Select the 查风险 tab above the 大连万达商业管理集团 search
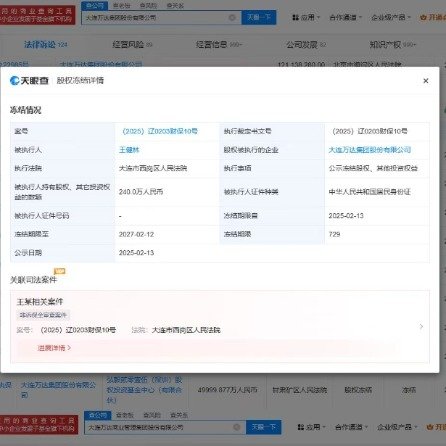This screenshot has height=446, width=446. click(152, 415)
